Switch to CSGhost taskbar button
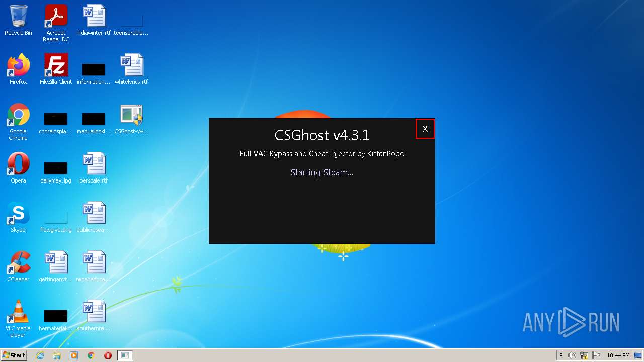The width and height of the screenshot is (644, 362). click(125, 355)
